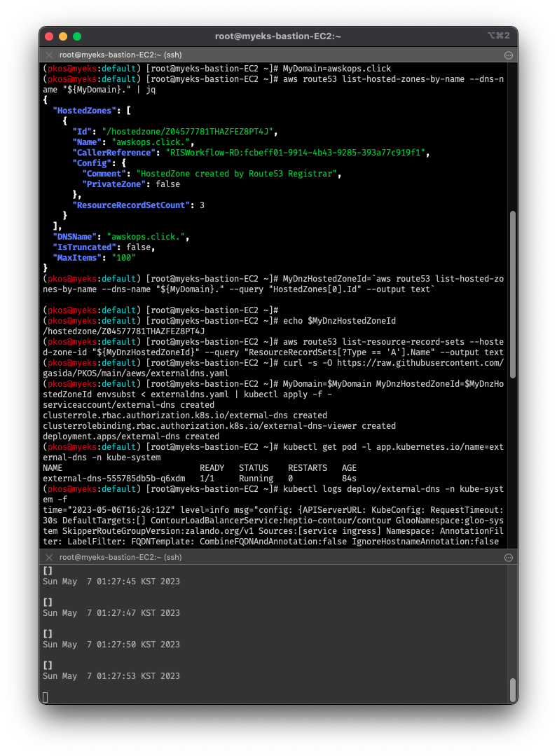The image size is (557, 756).
Task: Click the pod AGE value '84s'
Action: click(x=349, y=479)
